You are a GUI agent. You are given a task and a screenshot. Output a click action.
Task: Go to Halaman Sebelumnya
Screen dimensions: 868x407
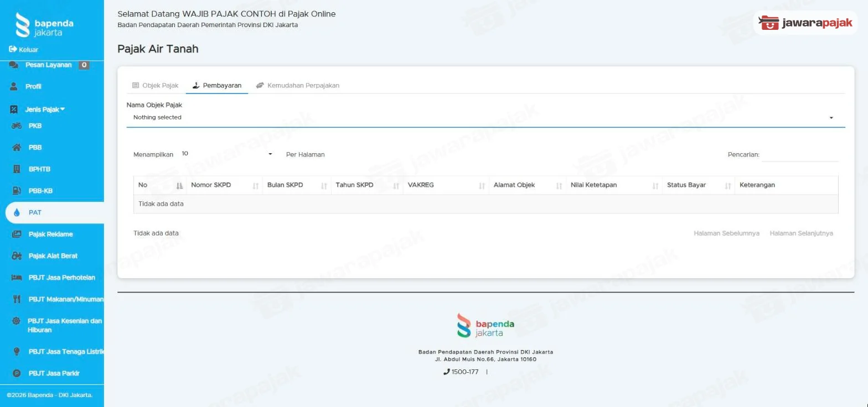[x=726, y=233]
